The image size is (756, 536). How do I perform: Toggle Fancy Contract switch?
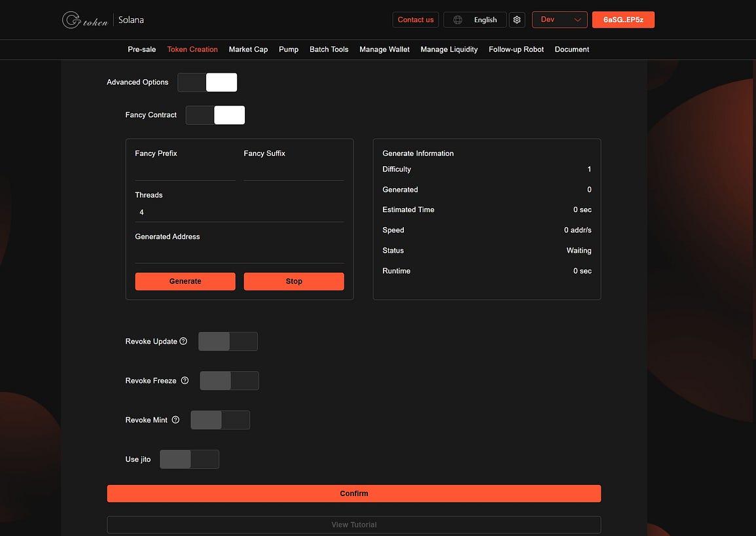tap(215, 115)
